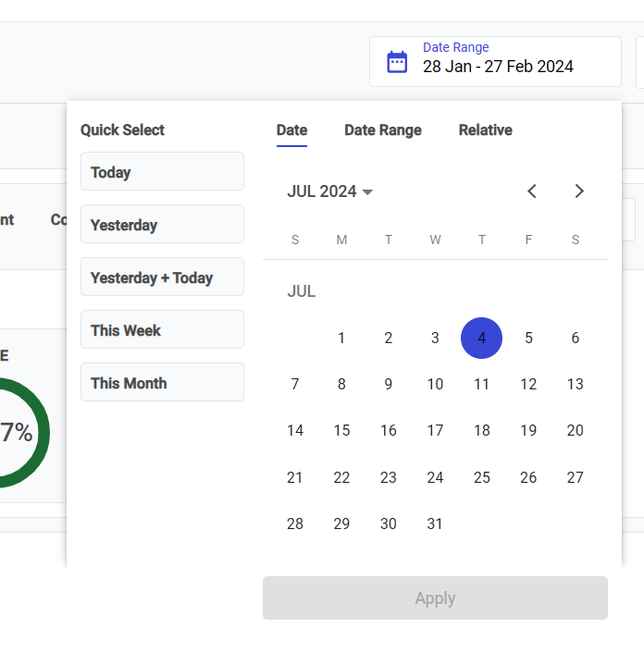The image size is (644, 665).
Task: Switch to the Date tab
Action: tap(291, 130)
